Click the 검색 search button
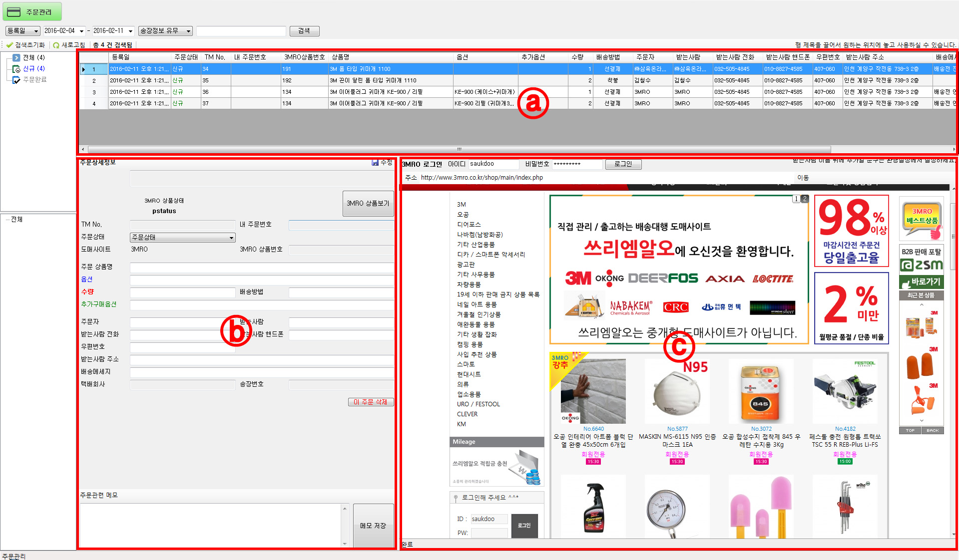 pyautogui.click(x=304, y=31)
